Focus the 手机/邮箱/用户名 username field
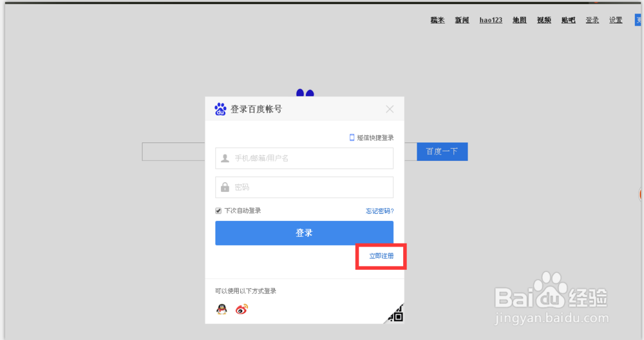 pyautogui.click(x=305, y=158)
